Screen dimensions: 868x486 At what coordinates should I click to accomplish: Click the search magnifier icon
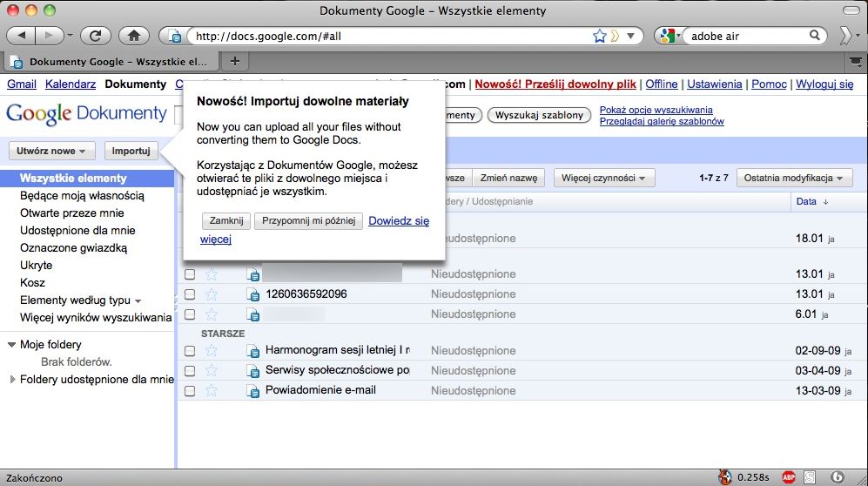point(814,36)
